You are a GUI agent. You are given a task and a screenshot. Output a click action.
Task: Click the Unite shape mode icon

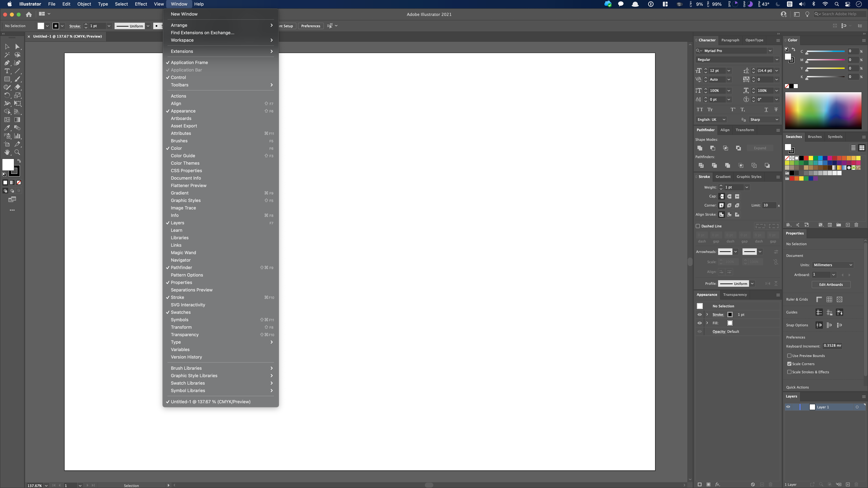(700, 148)
